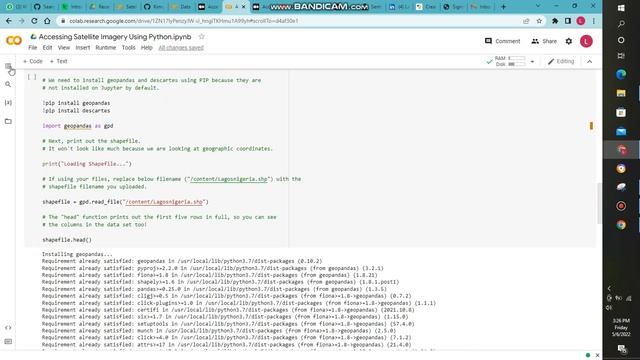
Task: Click the browser back arrow
Action: [x=9, y=21]
